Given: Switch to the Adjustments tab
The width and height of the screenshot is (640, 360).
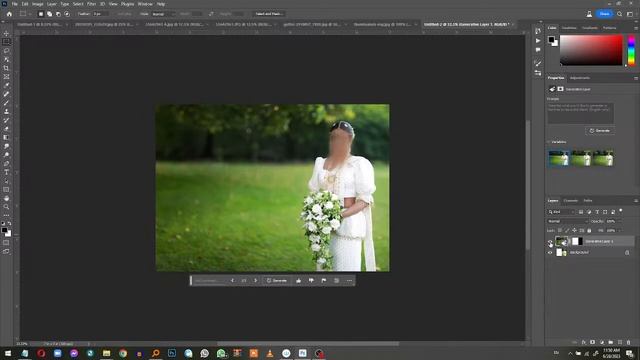Looking at the screenshot, I should (580, 78).
